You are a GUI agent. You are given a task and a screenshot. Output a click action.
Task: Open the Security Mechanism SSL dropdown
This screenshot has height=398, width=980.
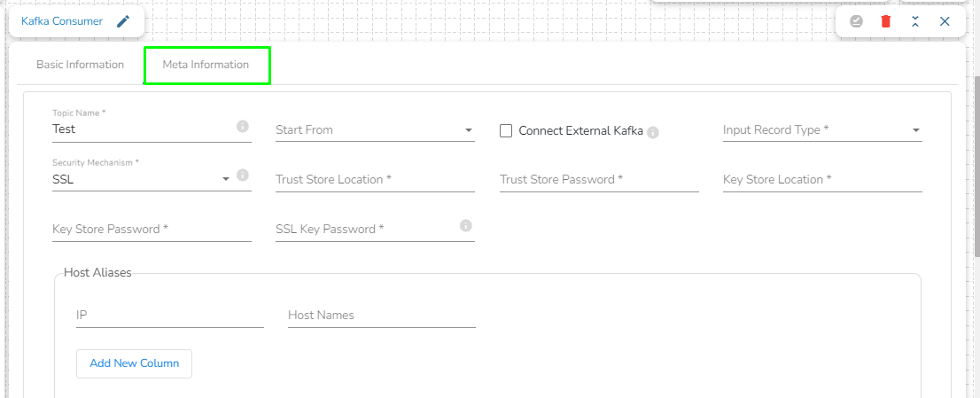(x=142, y=179)
